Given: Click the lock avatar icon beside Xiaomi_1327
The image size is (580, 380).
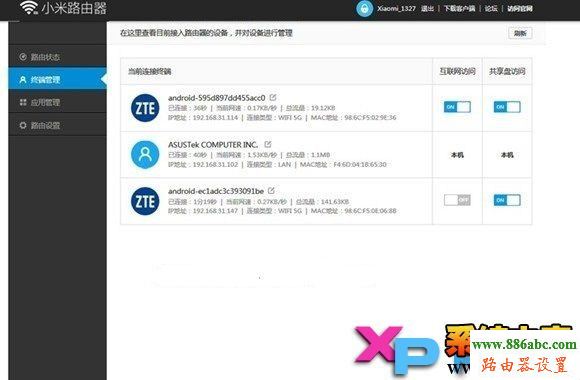Looking at the screenshot, I should (364, 9).
